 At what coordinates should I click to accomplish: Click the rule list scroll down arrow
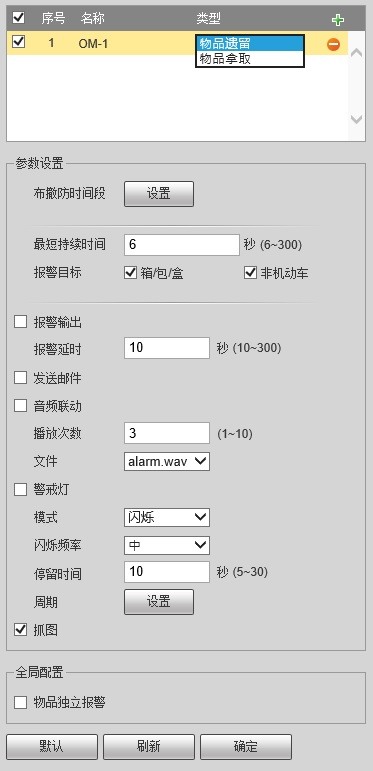tap(357, 119)
